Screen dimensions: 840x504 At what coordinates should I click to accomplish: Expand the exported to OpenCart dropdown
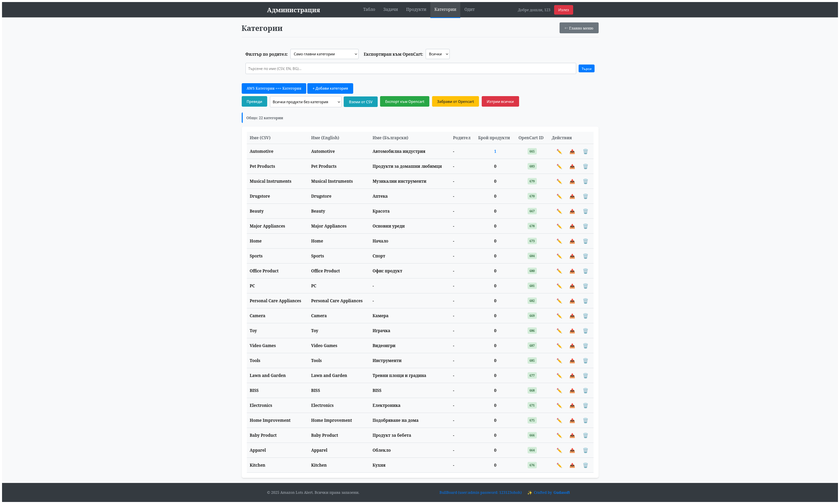click(437, 54)
